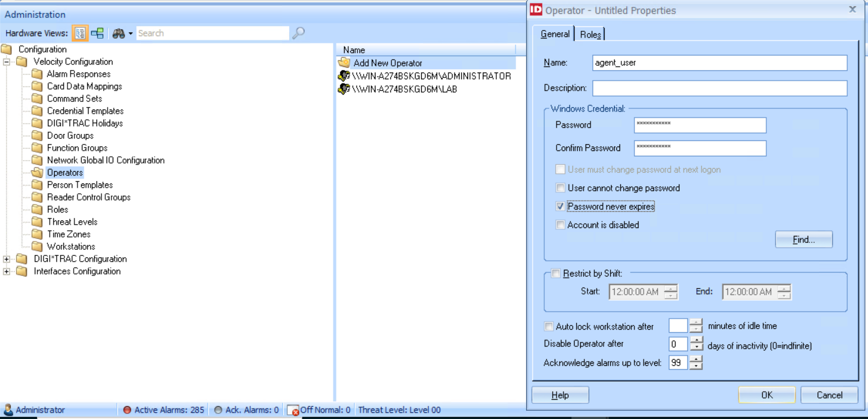
Task: Click the Card Data Mappings folder icon
Action: tap(37, 86)
